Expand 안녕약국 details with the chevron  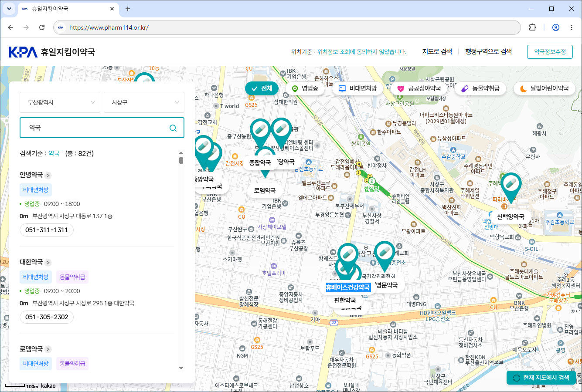click(x=48, y=176)
